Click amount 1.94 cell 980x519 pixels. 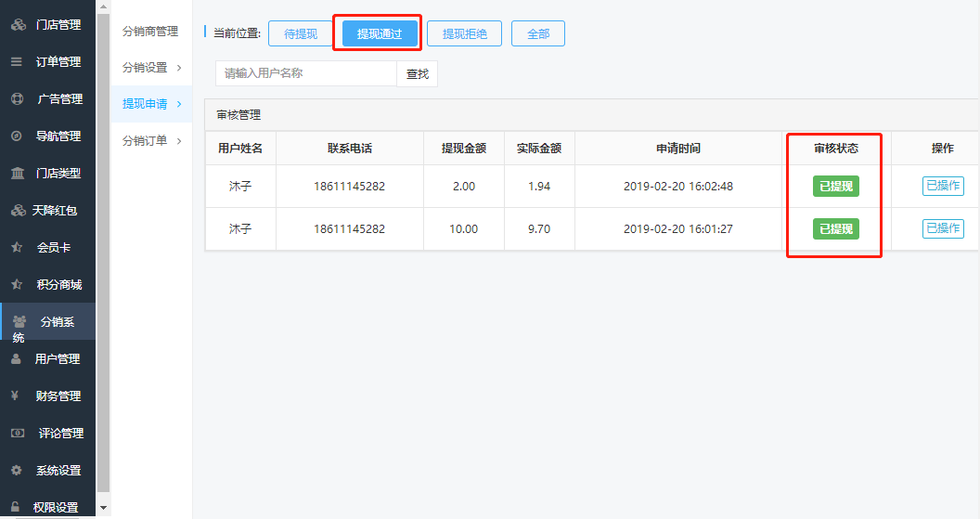click(539, 187)
